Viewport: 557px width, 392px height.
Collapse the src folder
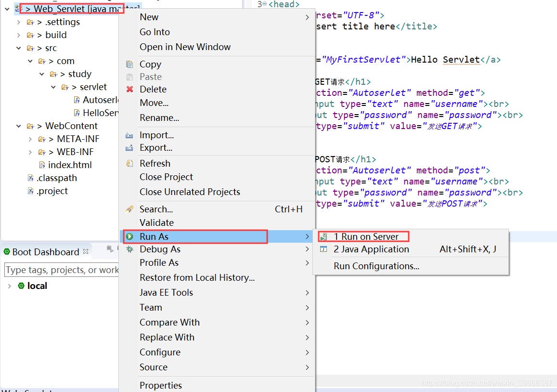pos(18,48)
